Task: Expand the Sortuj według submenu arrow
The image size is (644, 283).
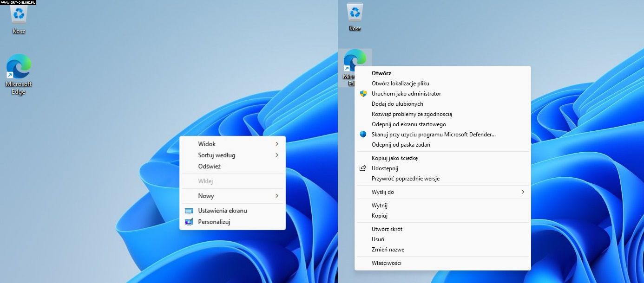Action: (x=277, y=155)
